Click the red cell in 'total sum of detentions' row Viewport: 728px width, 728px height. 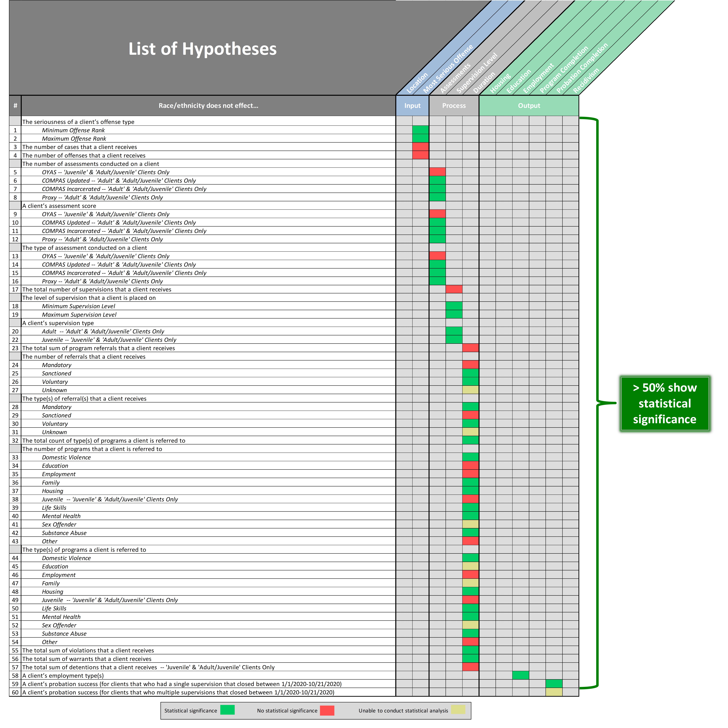coord(471,667)
